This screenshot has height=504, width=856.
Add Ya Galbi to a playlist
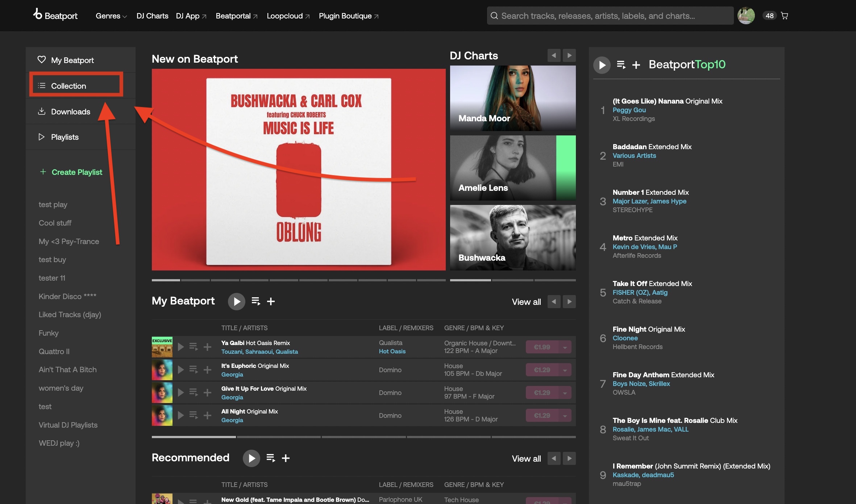(x=207, y=347)
